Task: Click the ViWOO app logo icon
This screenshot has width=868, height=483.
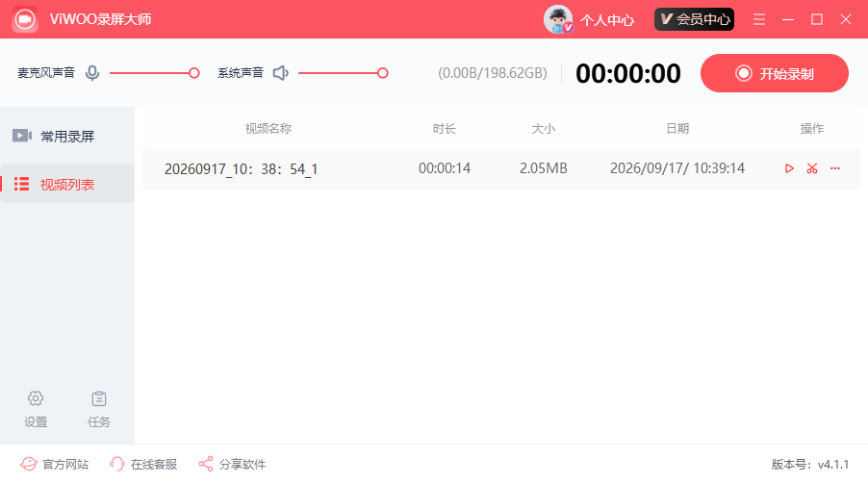Action: (25, 19)
